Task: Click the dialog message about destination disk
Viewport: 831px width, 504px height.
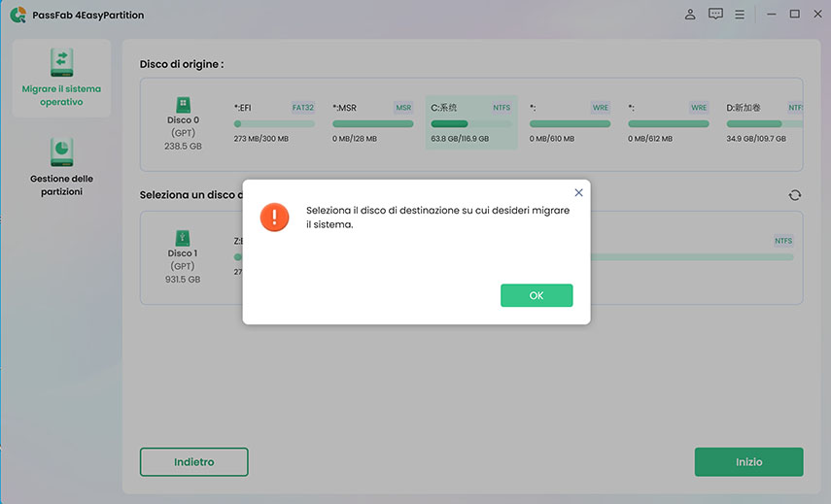Action: point(437,218)
